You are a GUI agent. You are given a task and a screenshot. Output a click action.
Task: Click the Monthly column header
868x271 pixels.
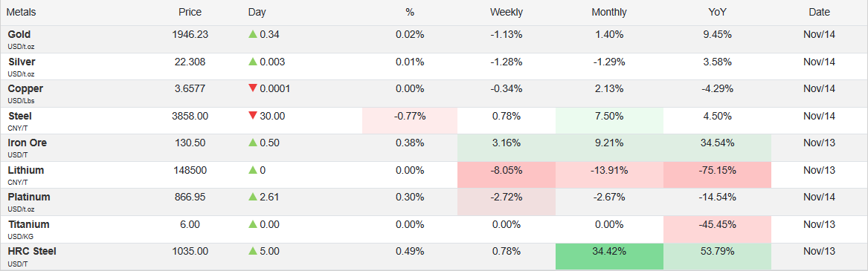609,12
